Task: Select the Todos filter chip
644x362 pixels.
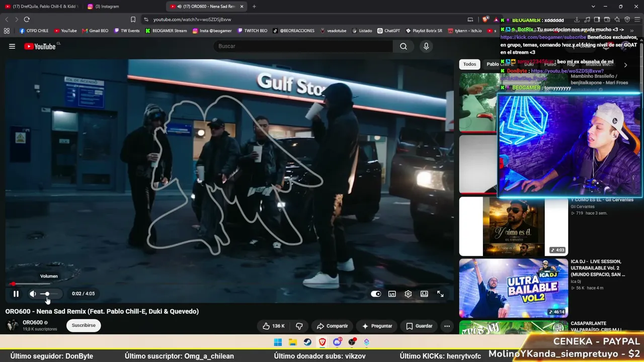Action: pyautogui.click(x=469, y=64)
